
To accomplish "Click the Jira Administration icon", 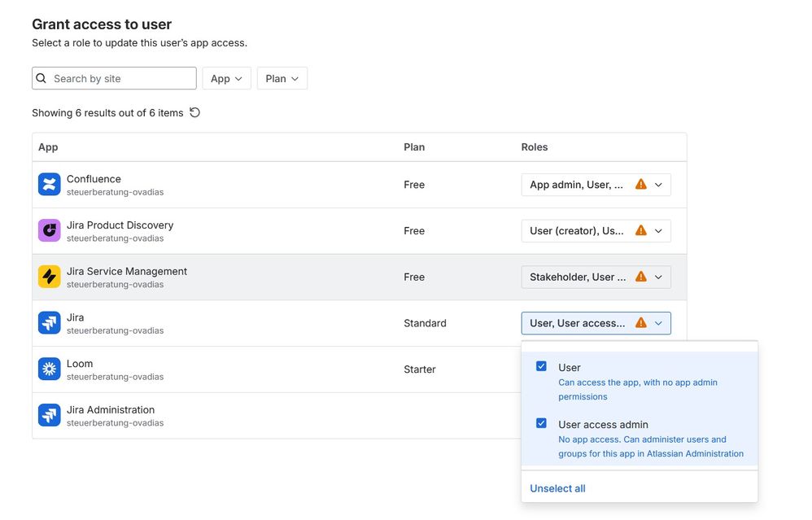I will tap(50, 415).
